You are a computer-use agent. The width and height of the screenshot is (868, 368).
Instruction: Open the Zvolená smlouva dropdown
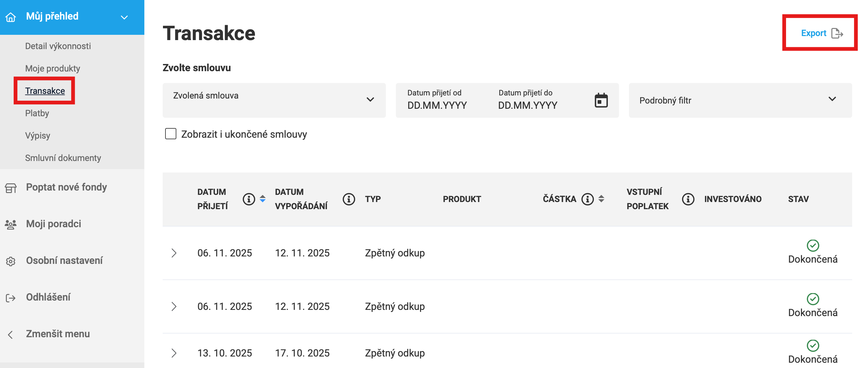tap(274, 100)
